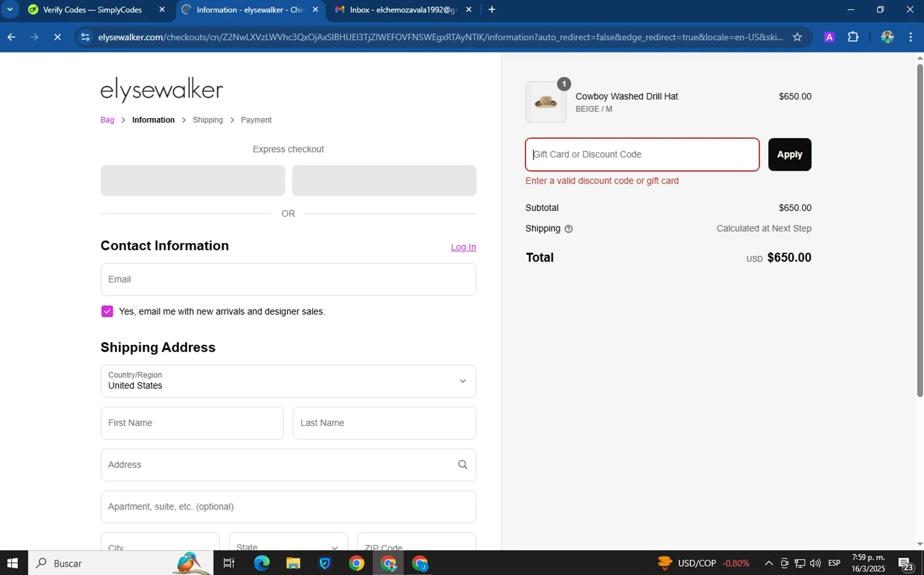Close the Verify Codes SimplyCodes tab
The image size is (924, 575).
pos(162,10)
